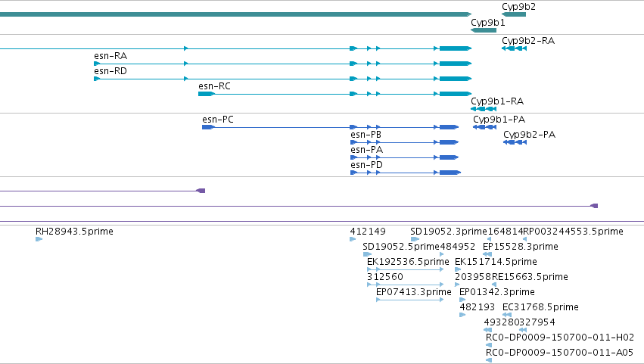644x364 pixels.
Task: Click the RC0-DP0009-150700-011-H02 label
Action: click(560, 338)
